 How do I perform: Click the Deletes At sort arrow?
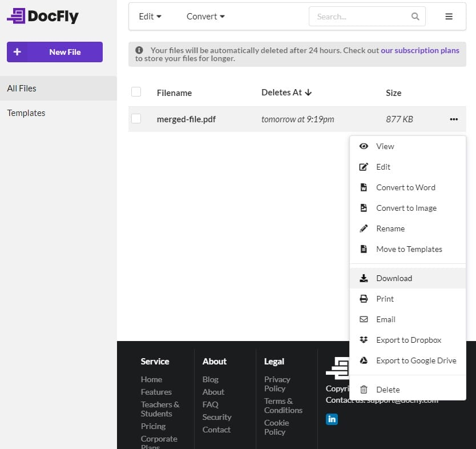coord(308,92)
